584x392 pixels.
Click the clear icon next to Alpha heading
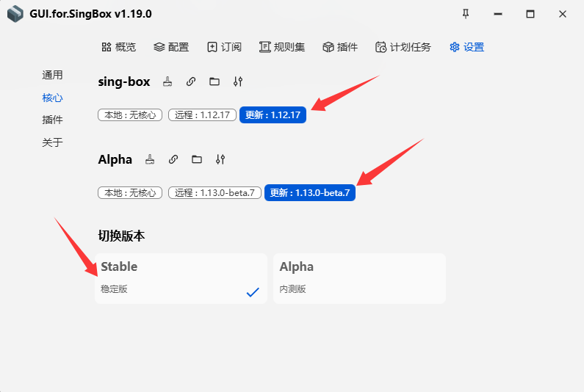tap(150, 159)
